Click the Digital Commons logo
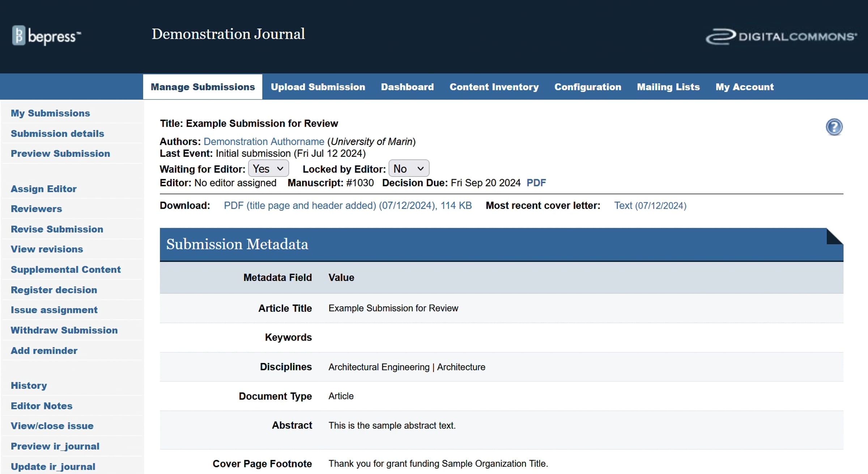This screenshot has height=474, width=868. click(781, 37)
